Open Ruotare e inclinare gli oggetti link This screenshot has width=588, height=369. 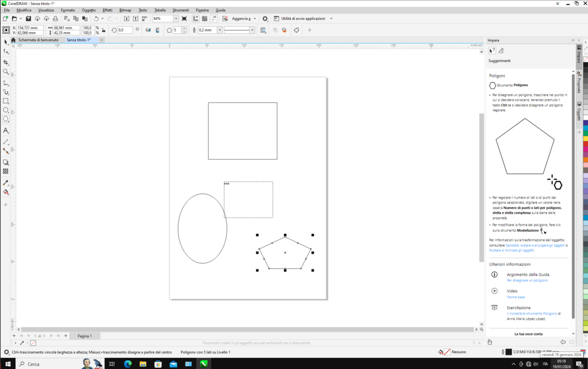tap(511, 250)
